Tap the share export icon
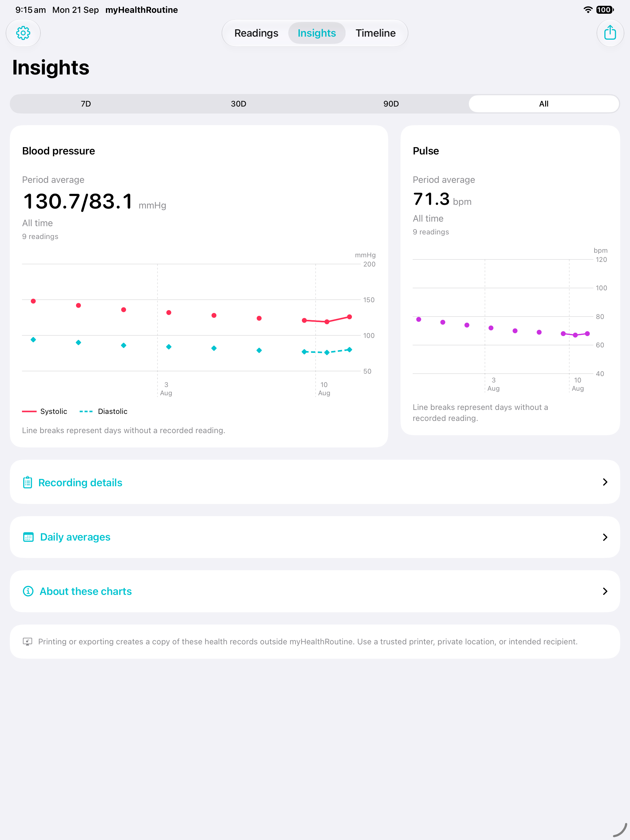The image size is (630, 840). [x=610, y=33]
